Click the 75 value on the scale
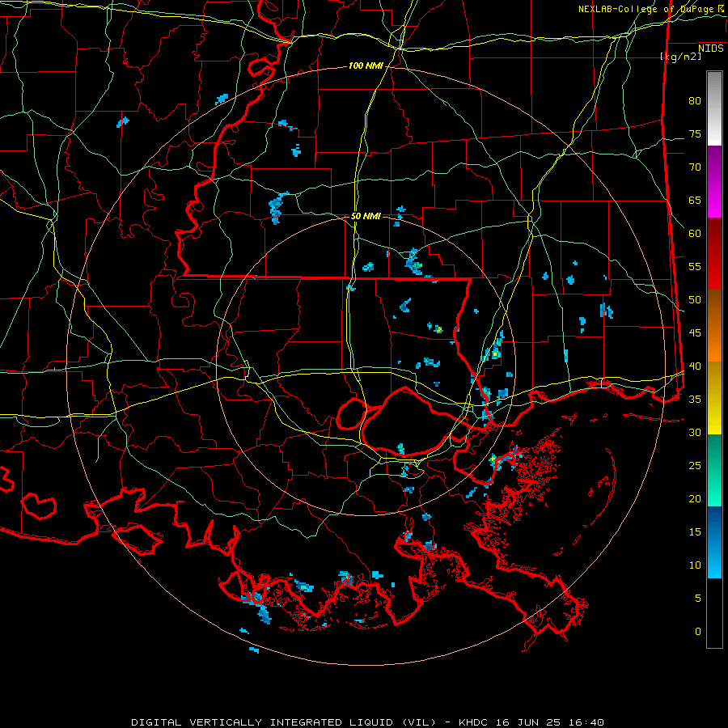The width and height of the screenshot is (728, 728). (695, 134)
